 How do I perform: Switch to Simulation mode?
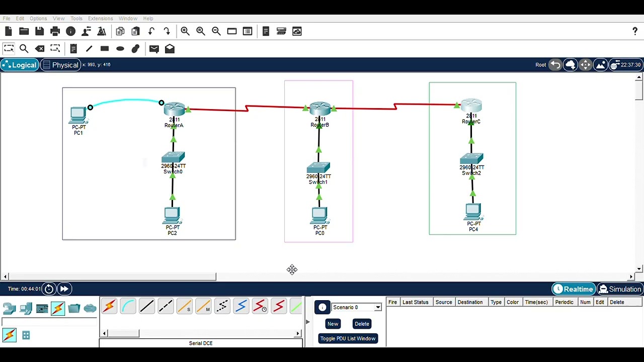620,289
